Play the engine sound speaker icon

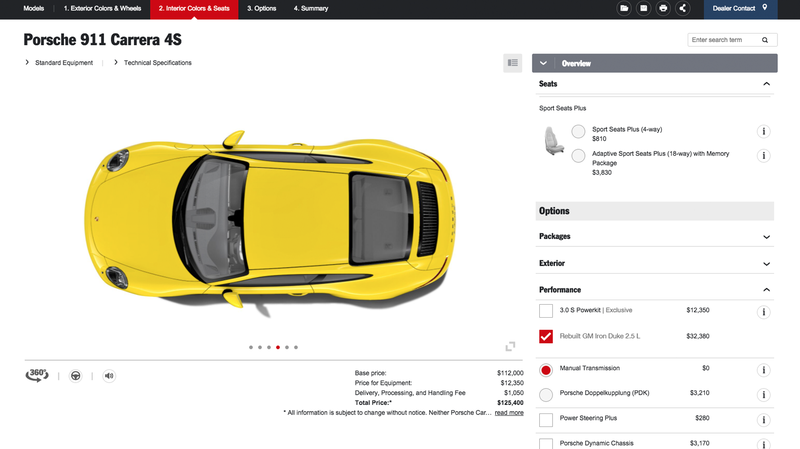pos(109,376)
